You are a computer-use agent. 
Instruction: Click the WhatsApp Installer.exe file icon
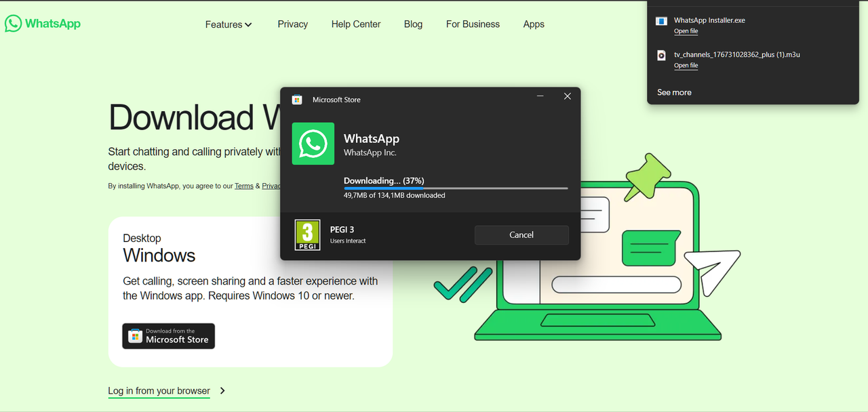click(661, 21)
